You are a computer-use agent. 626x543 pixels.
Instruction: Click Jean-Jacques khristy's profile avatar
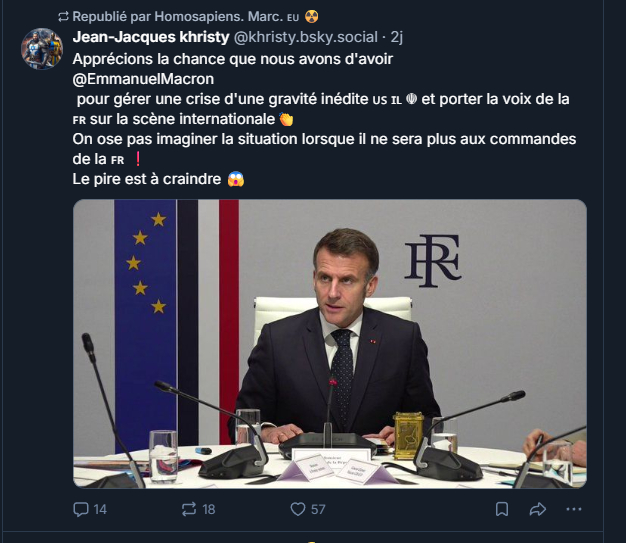click(41, 49)
